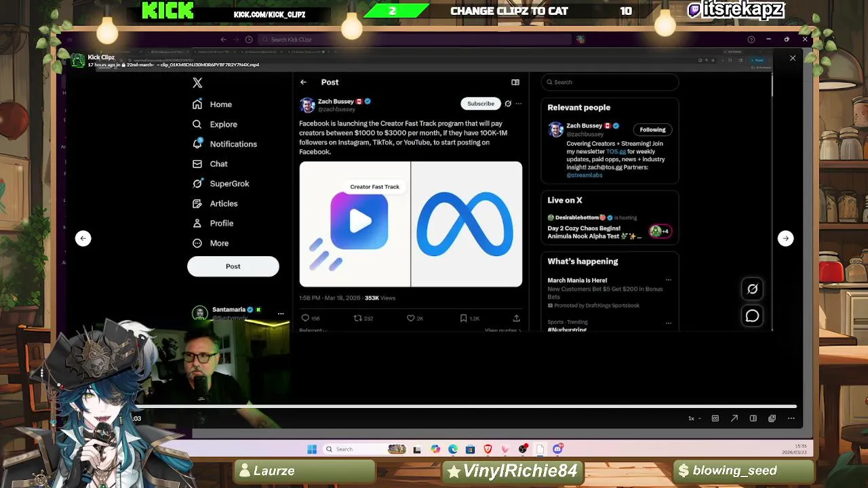This screenshot has height=488, width=868.
Task: Click the pop-out arrow in player
Action: click(734, 418)
